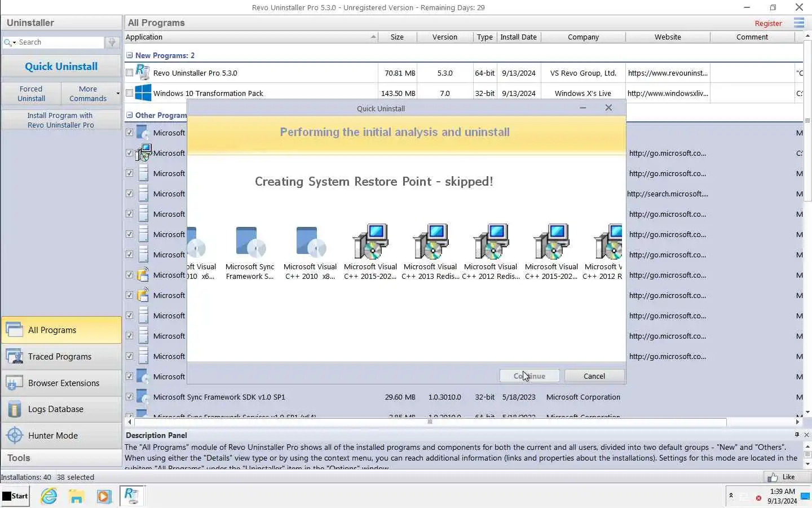Image resolution: width=812 pixels, height=508 pixels.
Task: Click the Windows X's Live company cell
Action: point(583,93)
